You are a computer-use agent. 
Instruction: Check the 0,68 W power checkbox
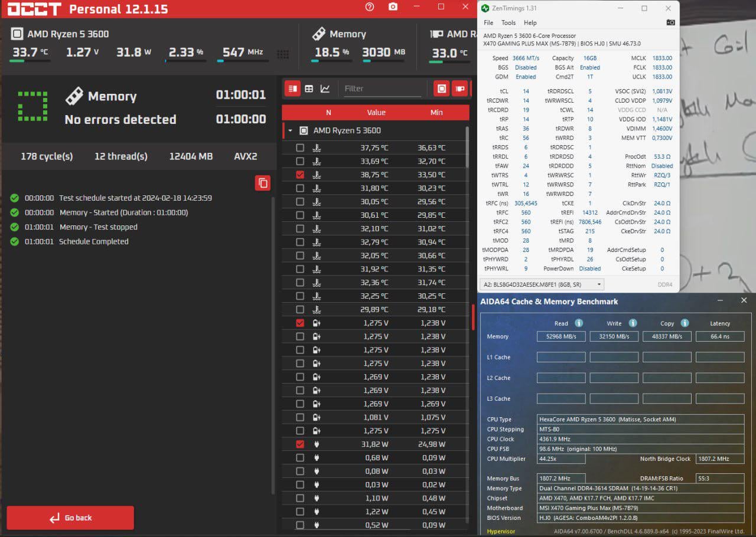pyautogui.click(x=300, y=457)
